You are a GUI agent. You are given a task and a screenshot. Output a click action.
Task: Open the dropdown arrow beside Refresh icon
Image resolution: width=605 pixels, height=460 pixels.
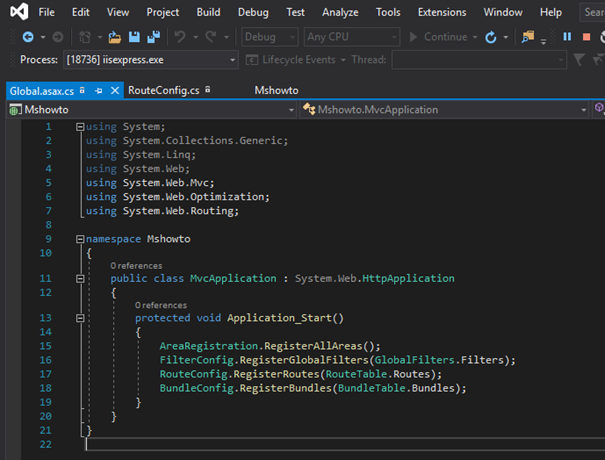[x=505, y=37]
